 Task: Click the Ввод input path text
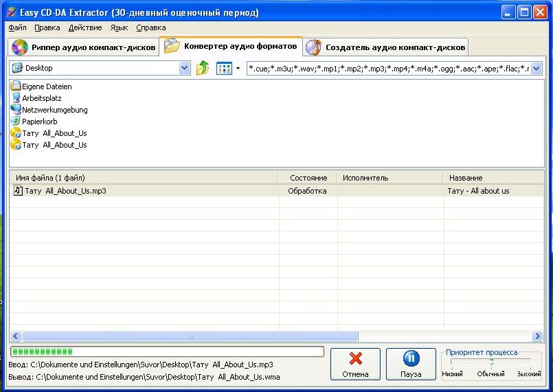tap(141, 365)
